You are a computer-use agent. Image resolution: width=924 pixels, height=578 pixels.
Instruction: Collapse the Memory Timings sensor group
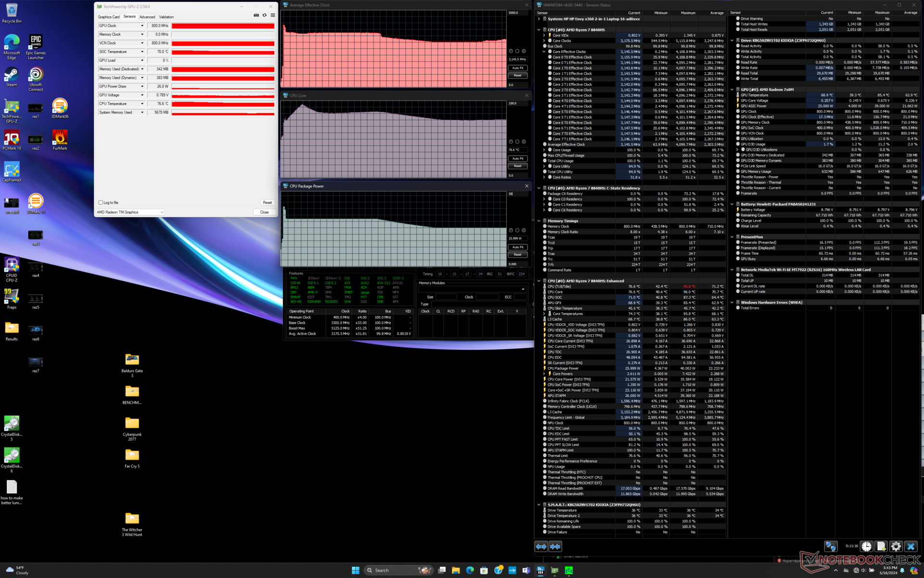pyautogui.click(x=539, y=221)
